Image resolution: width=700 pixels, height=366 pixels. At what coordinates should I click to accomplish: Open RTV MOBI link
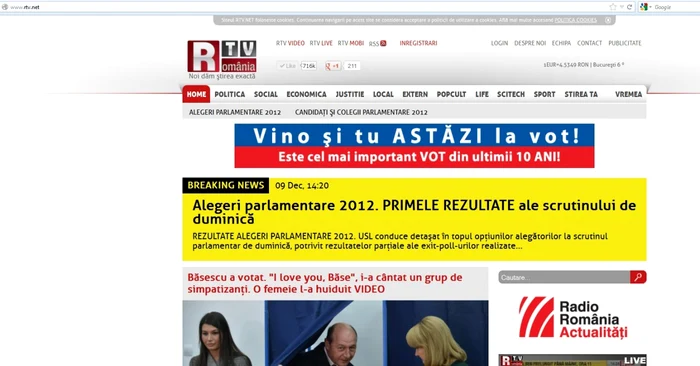click(x=351, y=43)
